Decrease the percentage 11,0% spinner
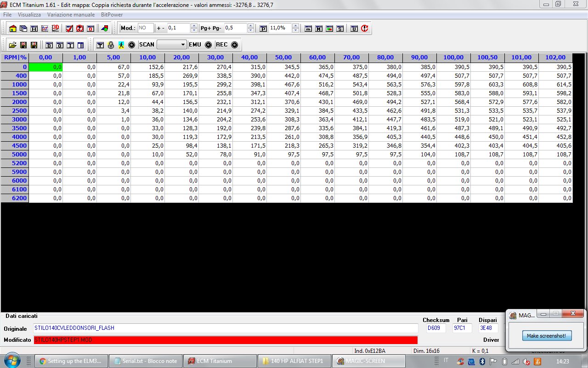Image resolution: width=588 pixels, height=368 pixels. pyautogui.click(x=295, y=30)
